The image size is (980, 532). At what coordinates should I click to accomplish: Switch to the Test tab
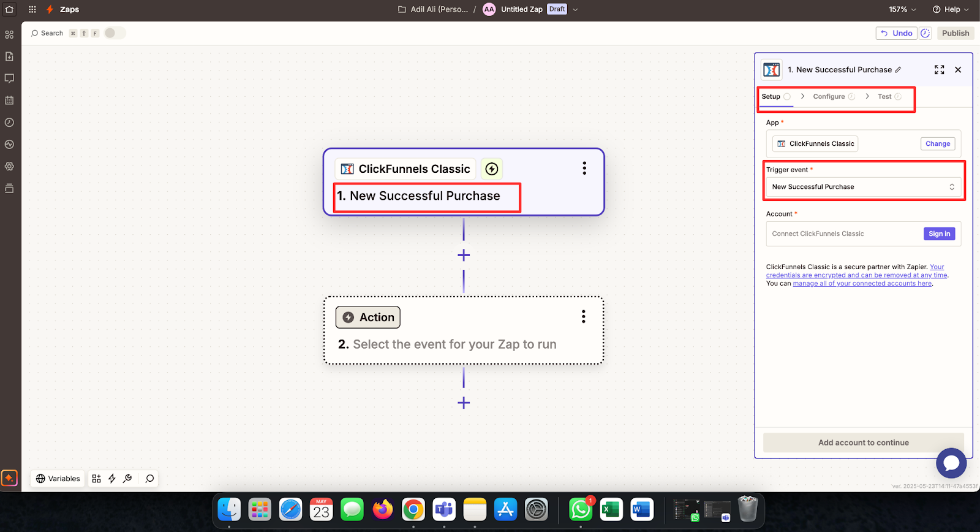coord(889,96)
